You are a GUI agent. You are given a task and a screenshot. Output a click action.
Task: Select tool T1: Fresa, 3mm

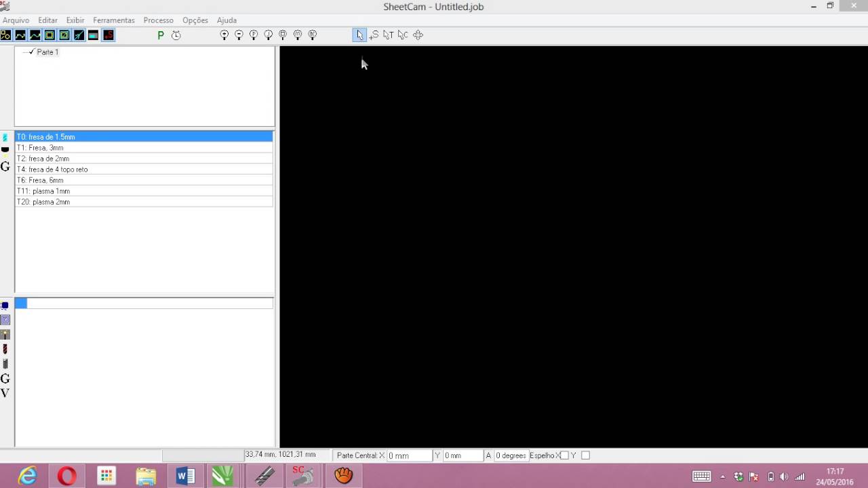pos(144,148)
